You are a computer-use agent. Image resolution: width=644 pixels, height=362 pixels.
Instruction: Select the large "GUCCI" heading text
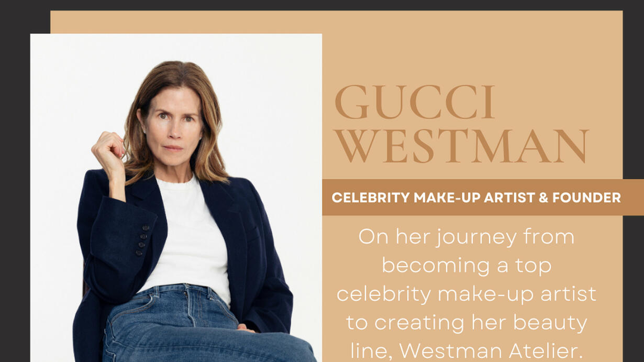[415, 103]
